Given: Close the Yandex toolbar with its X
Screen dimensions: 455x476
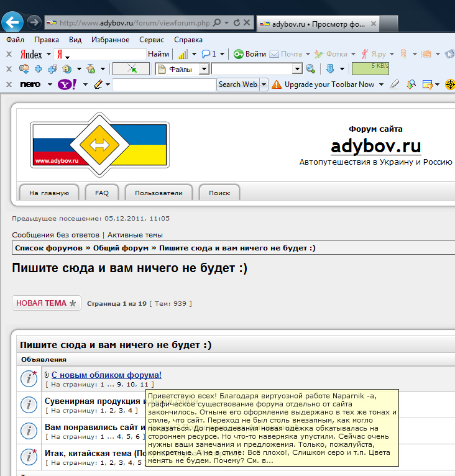Looking at the screenshot, I should (x=9, y=54).
